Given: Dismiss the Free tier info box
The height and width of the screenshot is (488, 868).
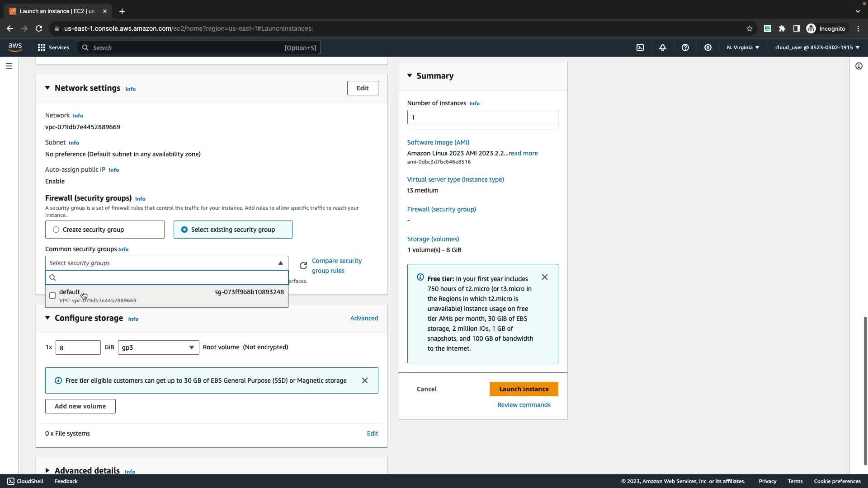Looking at the screenshot, I should pos(545,277).
